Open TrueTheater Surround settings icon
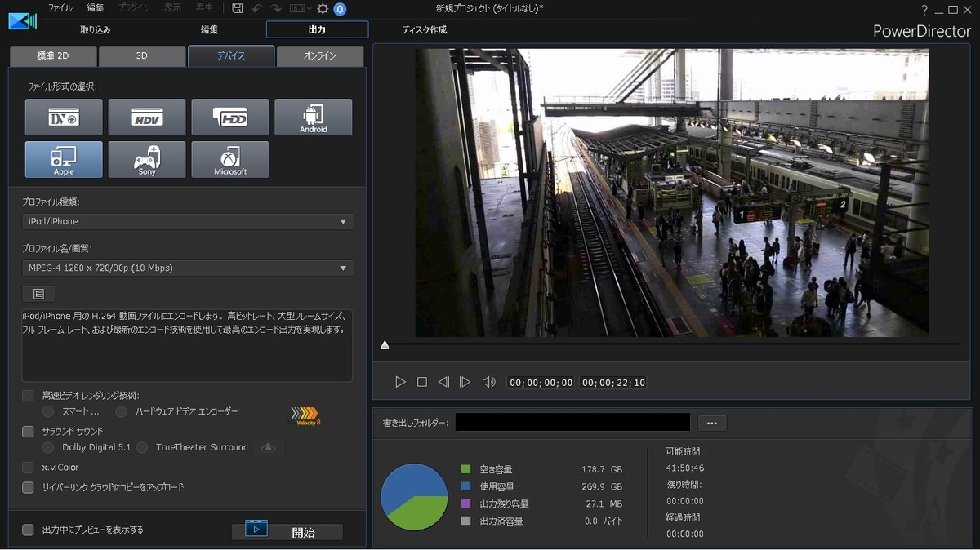Viewport: 980px width, 550px height. pos(268,447)
